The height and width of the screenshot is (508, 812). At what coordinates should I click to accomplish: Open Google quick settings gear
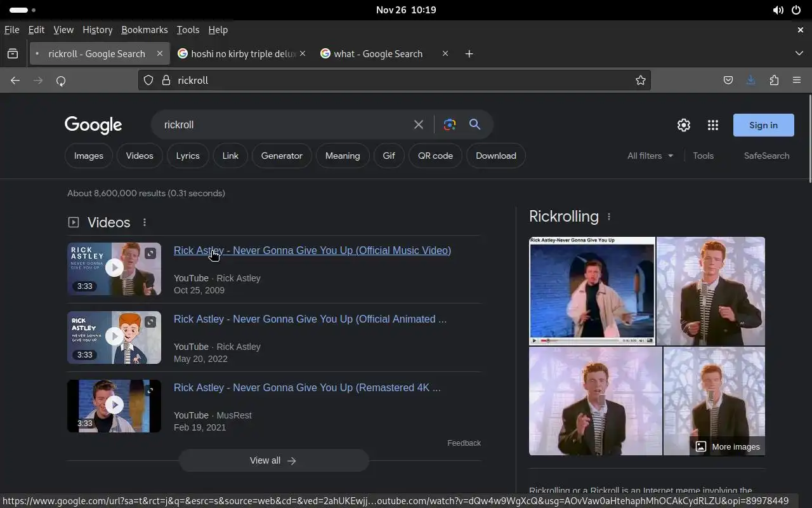[x=683, y=125]
